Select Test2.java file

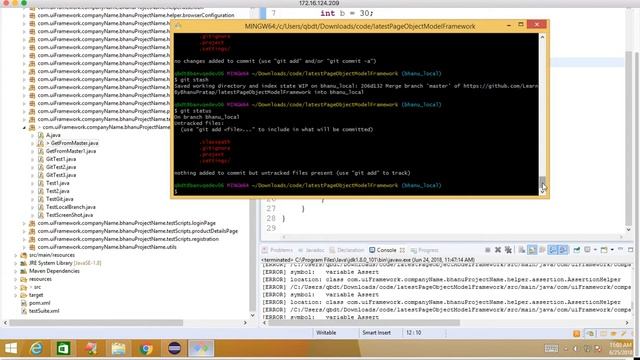pyautogui.click(x=58, y=191)
